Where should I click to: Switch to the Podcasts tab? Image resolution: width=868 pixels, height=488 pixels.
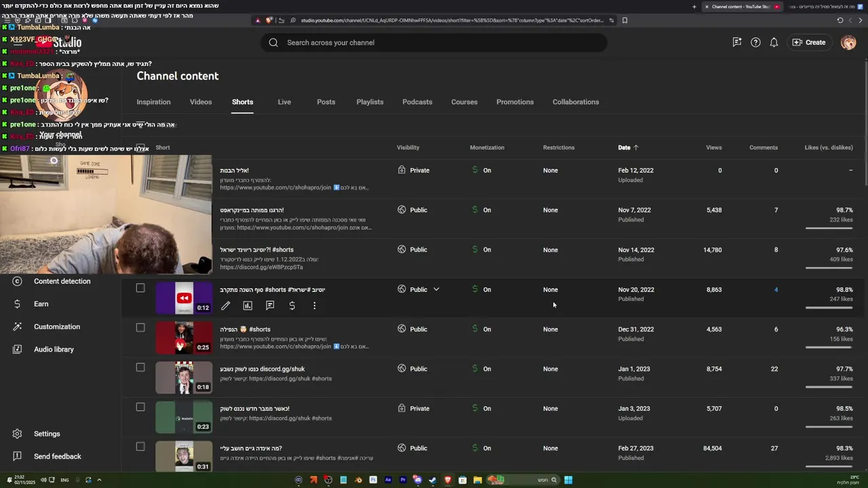tap(417, 102)
